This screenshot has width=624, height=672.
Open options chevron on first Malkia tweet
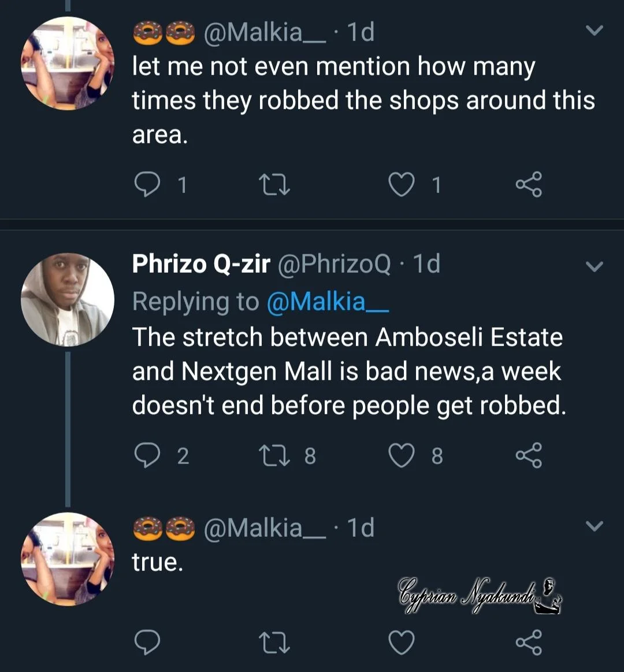click(x=594, y=30)
